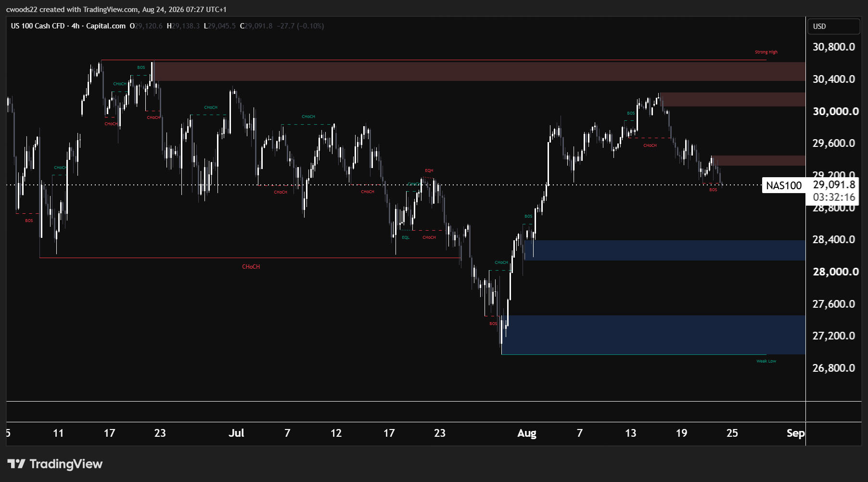Click the EQH label on the chart

pyautogui.click(x=429, y=170)
